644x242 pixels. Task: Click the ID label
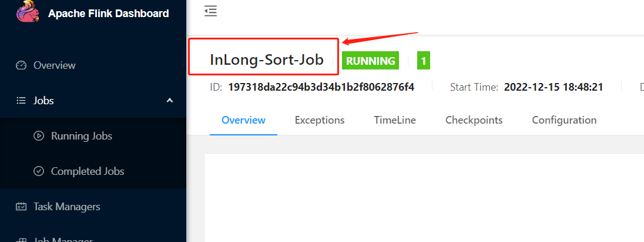tap(216, 87)
